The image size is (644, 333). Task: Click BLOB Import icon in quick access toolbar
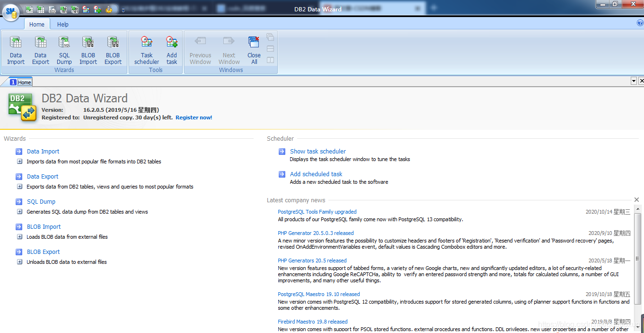tap(63, 9)
